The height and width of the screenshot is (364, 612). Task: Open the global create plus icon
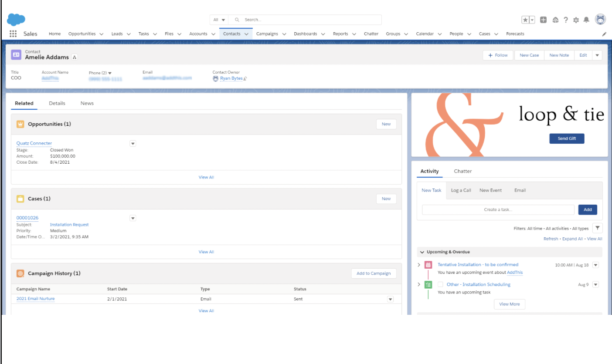pos(543,20)
